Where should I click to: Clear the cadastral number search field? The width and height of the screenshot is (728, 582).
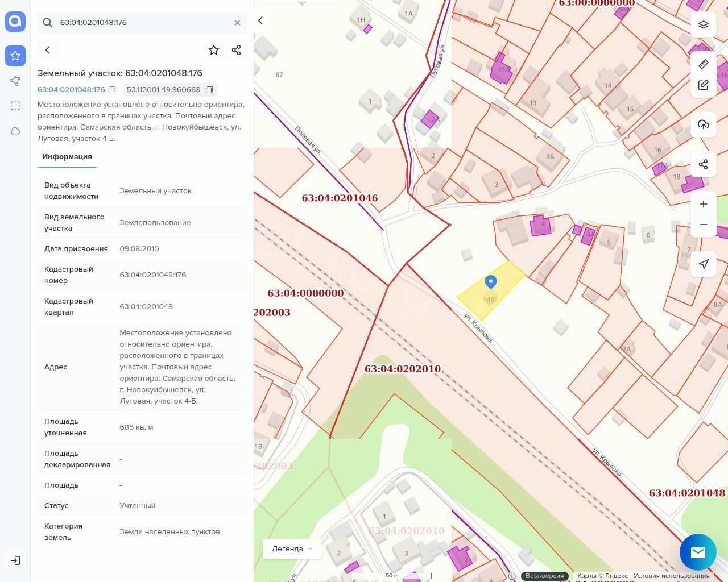pos(237,23)
